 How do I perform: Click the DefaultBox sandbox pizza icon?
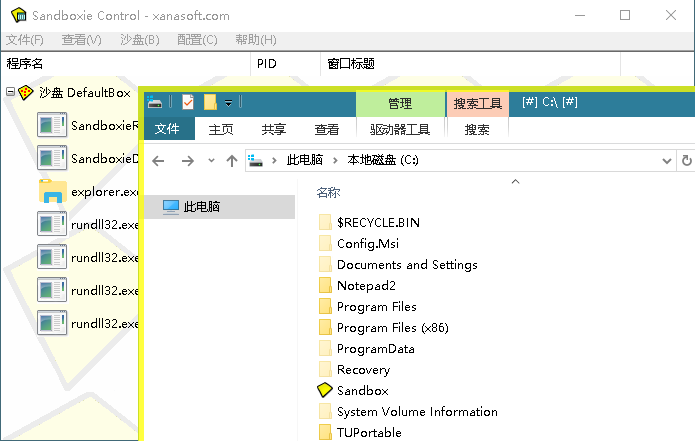27,93
